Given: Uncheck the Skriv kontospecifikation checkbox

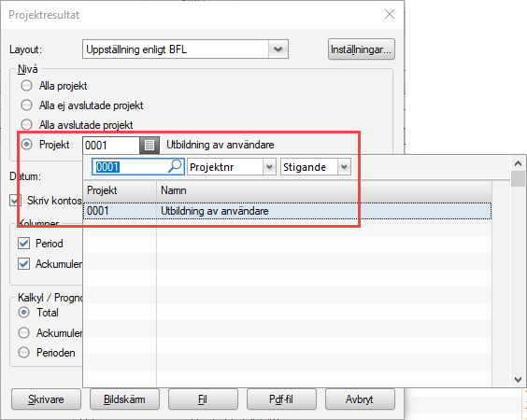Looking at the screenshot, I should [16, 201].
